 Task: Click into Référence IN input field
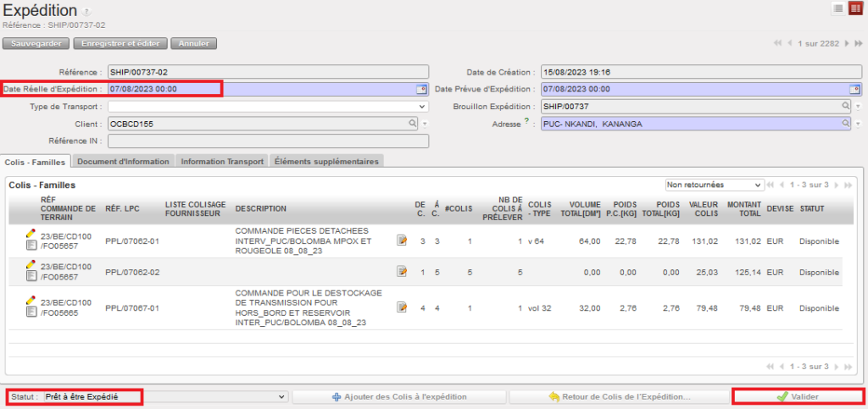pyautogui.click(x=268, y=141)
